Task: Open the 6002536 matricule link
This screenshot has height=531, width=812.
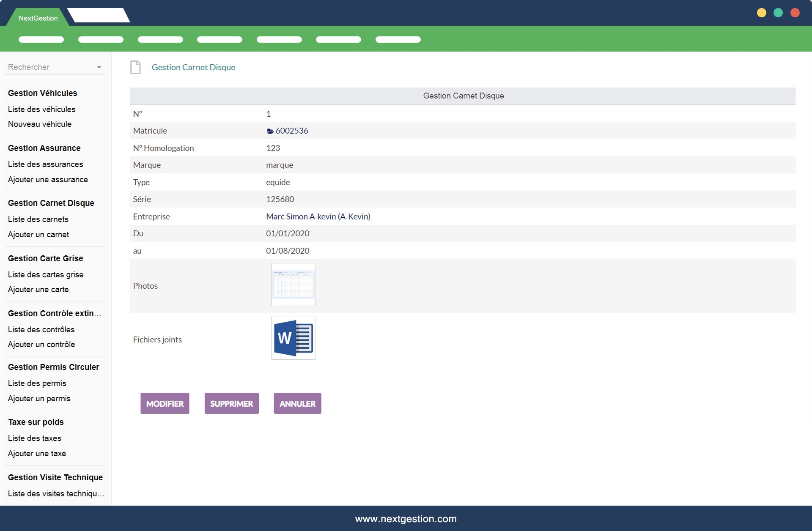Action: click(292, 131)
